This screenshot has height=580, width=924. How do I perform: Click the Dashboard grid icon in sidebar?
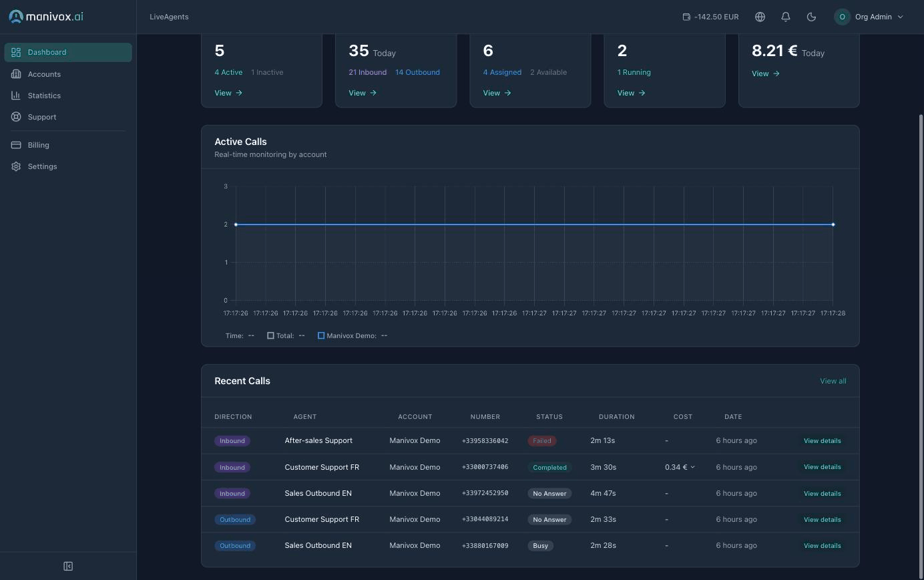coord(16,52)
